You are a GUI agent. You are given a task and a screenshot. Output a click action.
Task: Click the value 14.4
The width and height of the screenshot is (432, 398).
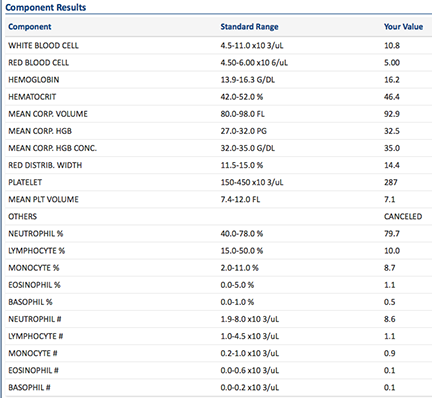click(x=392, y=165)
